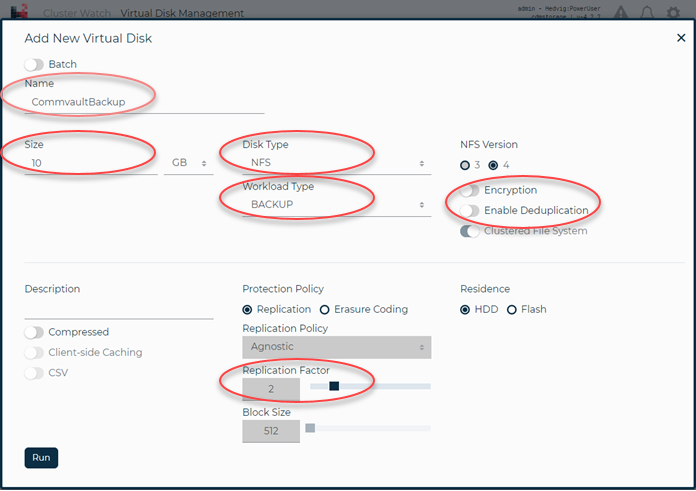696x491 pixels.
Task: Click Run to create the disk
Action: pos(41,458)
